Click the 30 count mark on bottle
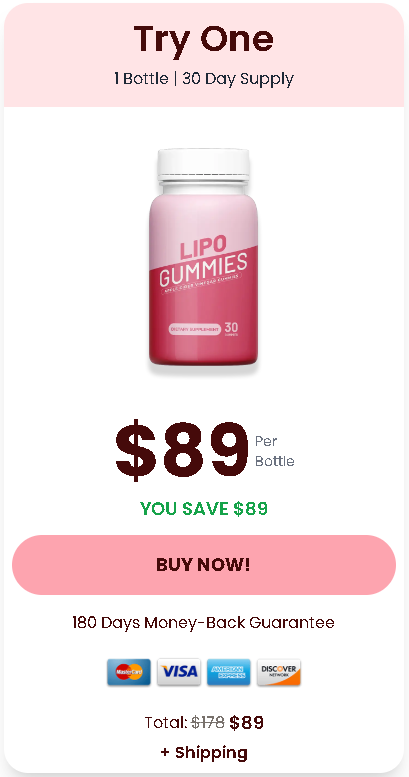The height and width of the screenshot is (777, 409). tap(231, 329)
